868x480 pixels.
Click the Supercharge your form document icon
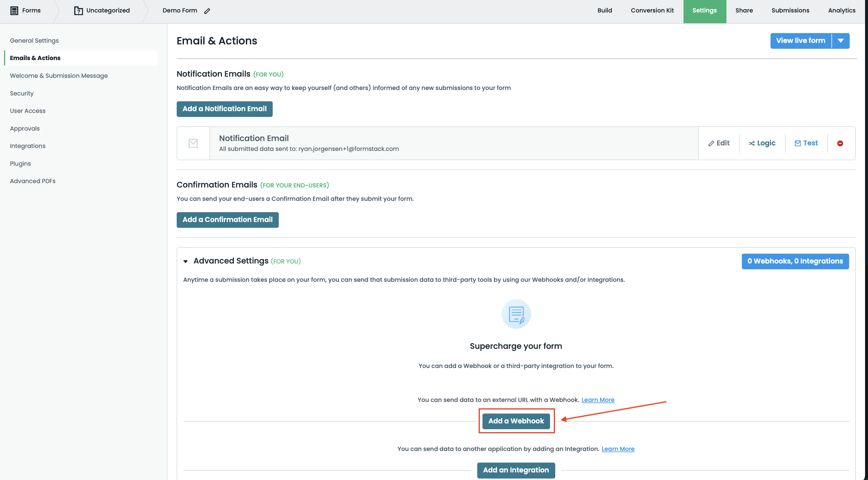516,314
